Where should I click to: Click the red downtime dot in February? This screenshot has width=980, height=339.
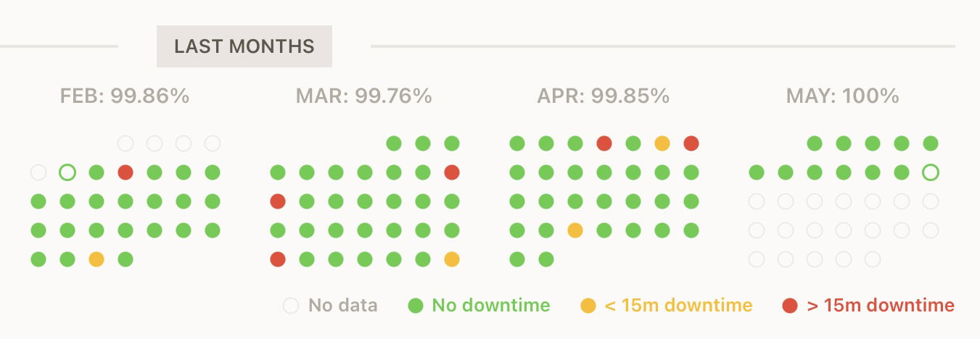click(125, 172)
